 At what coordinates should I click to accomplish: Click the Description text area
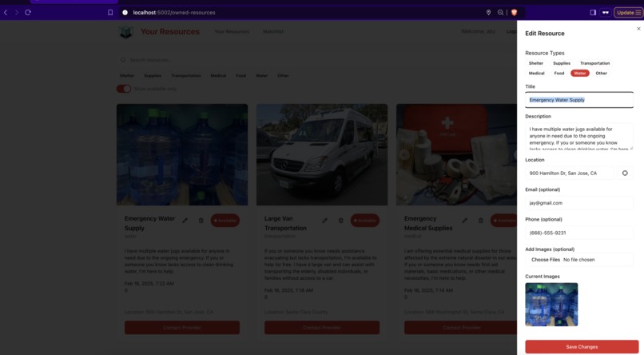(579, 137)
